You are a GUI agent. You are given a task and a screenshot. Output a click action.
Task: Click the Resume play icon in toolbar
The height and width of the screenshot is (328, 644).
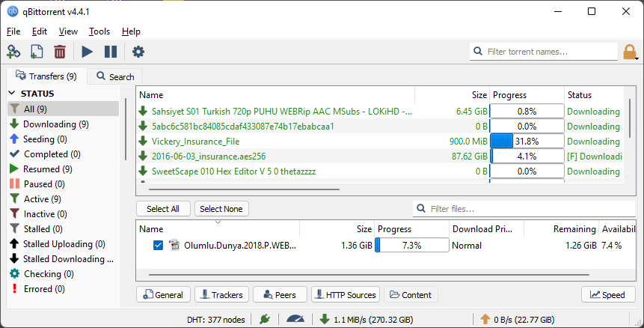point(87,52)
